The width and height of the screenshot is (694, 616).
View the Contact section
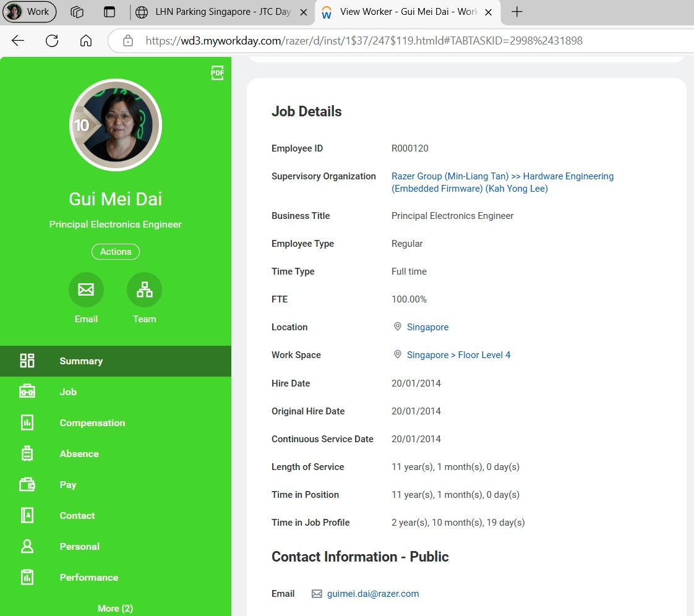coord(116,516)
